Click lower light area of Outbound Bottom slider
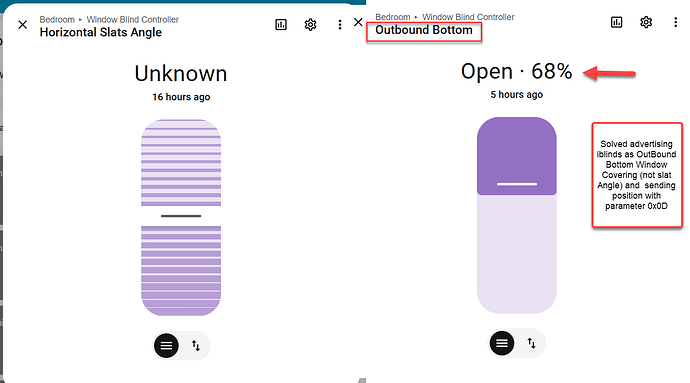 pyautogui.click(x=517, y=254)
